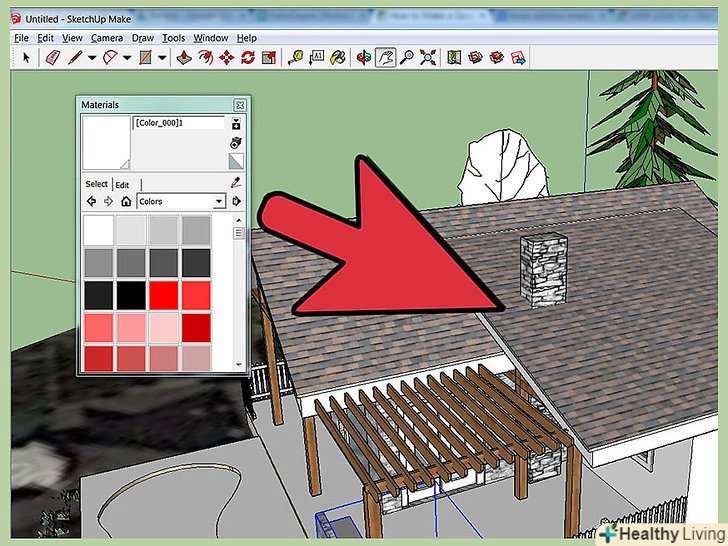Open the Window menu
Screen dimensions: 728x546
pos(211,38)
